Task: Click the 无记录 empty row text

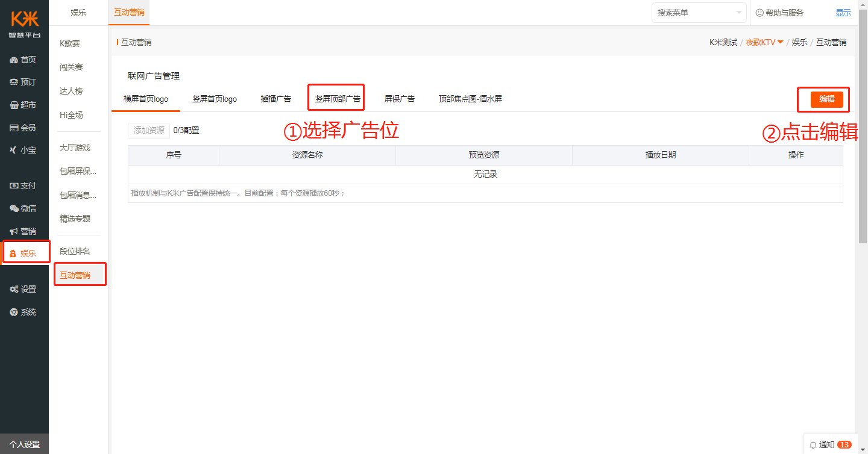Action: (485, 175)
